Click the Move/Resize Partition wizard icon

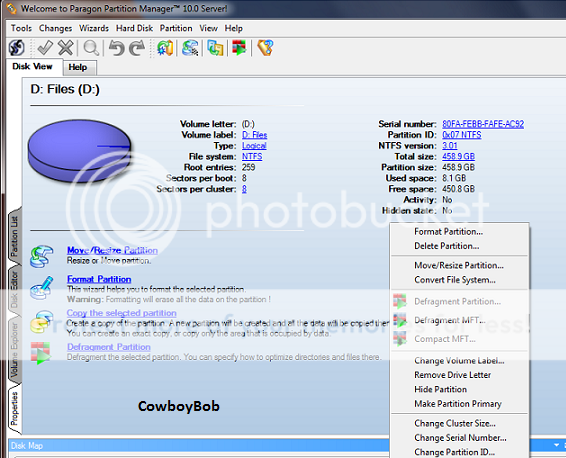pyautogui.click(x=42, y=256)
